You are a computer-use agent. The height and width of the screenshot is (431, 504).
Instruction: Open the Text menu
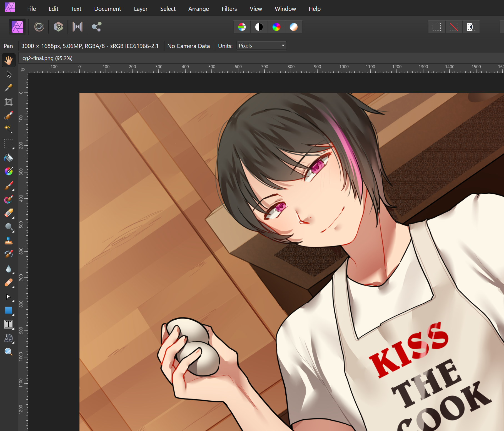[76, 9]
